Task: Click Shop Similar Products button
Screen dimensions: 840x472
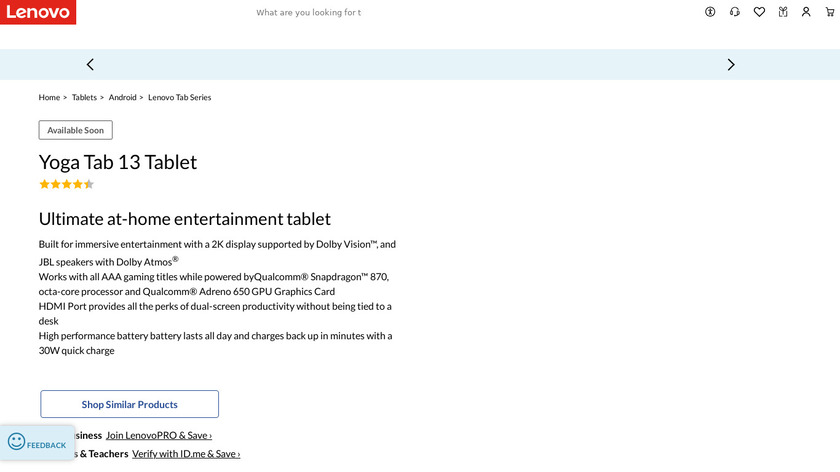Action: tap(130, 404)
